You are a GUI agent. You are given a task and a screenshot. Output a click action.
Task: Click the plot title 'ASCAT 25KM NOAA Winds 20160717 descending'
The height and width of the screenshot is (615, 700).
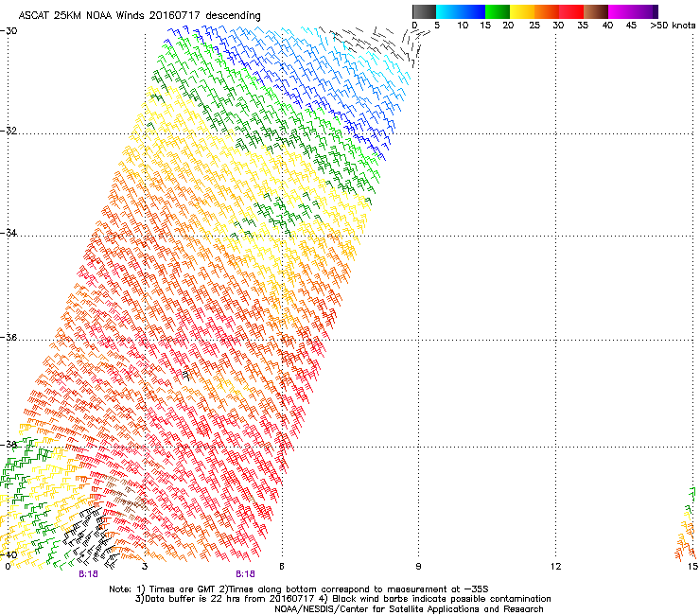point(139,16)
